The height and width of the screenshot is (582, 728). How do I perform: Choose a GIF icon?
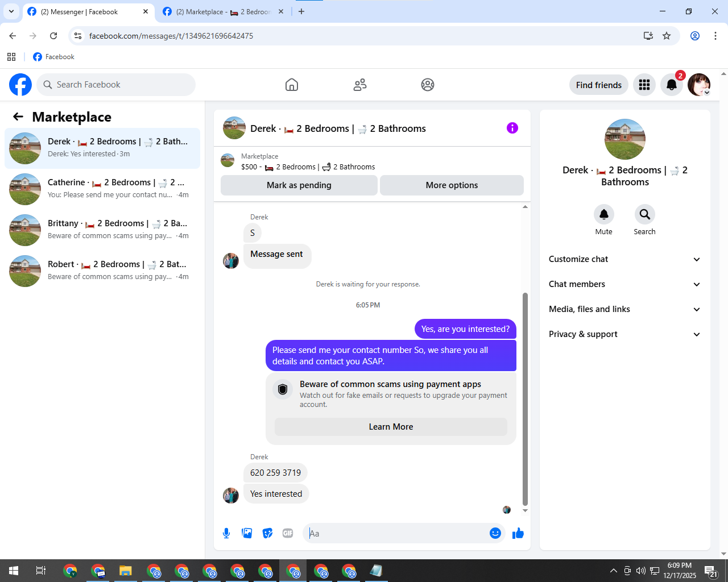click(x=288, y=533)
